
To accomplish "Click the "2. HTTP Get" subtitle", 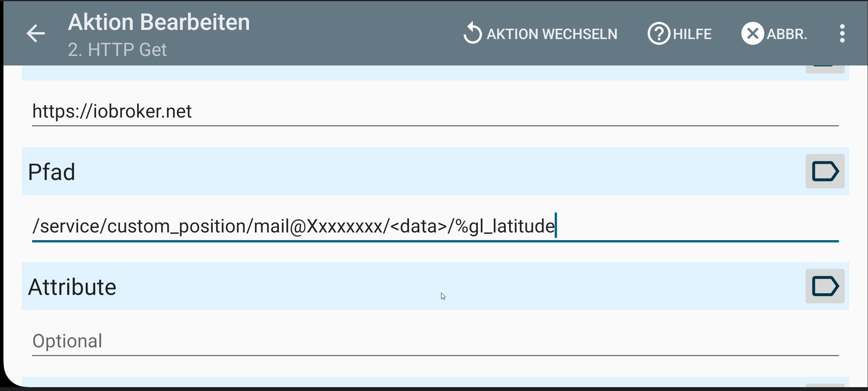I will coord(117,50).
